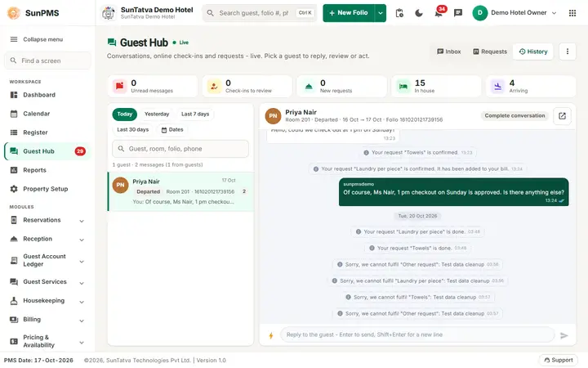The image size is (588, 368).
Task: Open the Dates picker
Action: (x=172, y=129)
